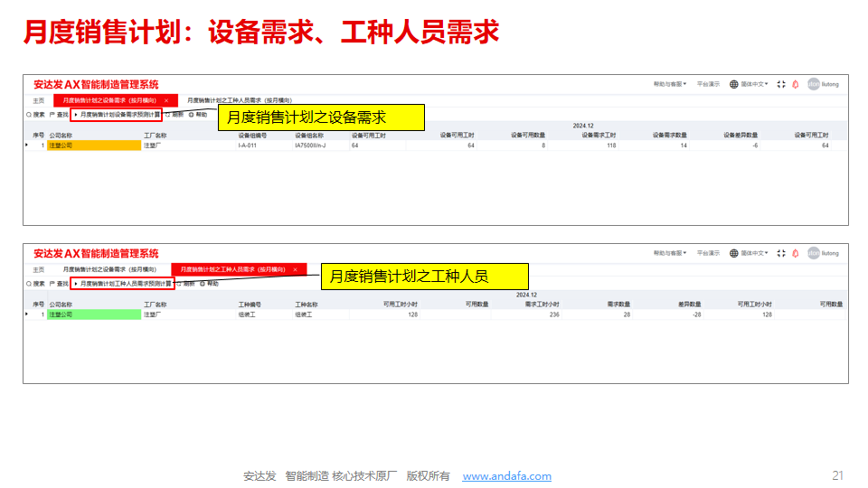Viewport: 868px width, 488px height.
Task: Click 查找 find in the bottom panel toolbar
Action: [x=59, y=284]
